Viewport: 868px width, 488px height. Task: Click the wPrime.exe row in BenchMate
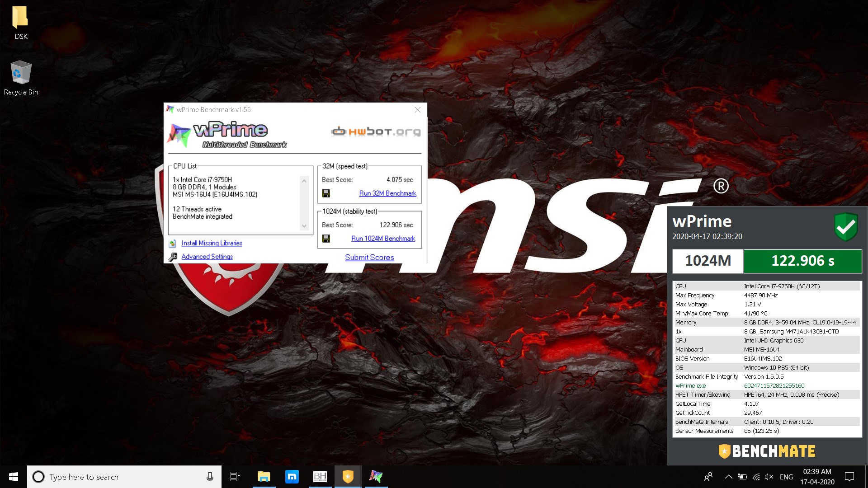click(767, 385)
